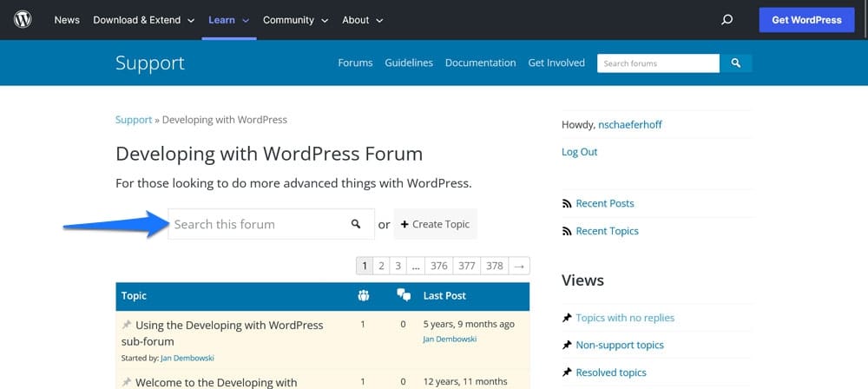Go to the Guidelines tab
868x389 pixels.
(x=409, y=63)
